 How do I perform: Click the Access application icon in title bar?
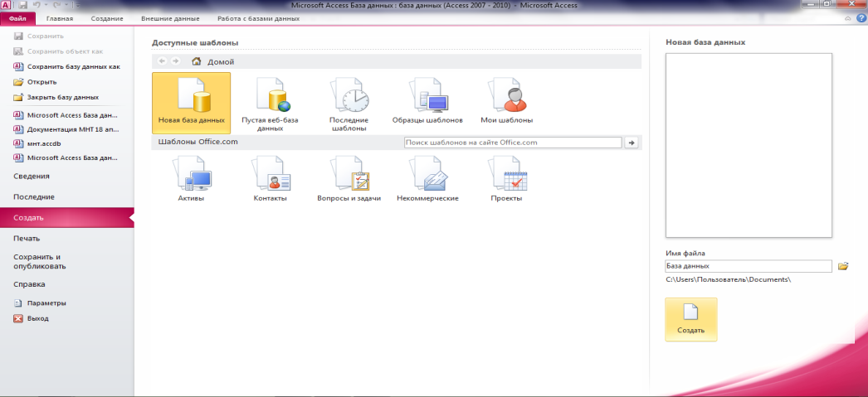click(x=6, y=5)
